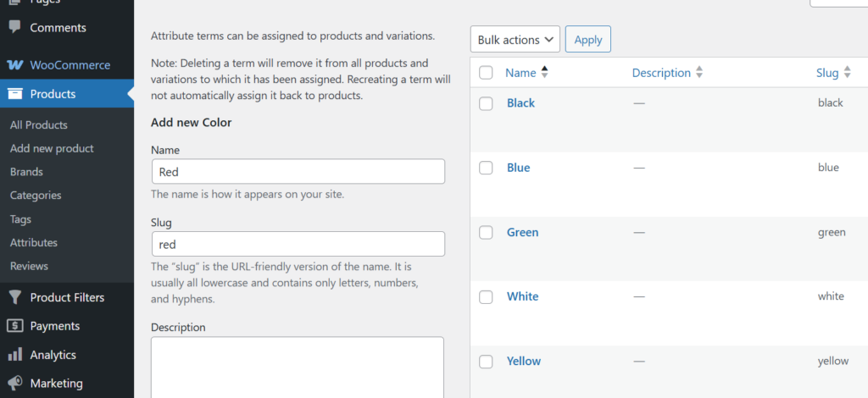Click the Analytics bar chart icon
Screen dimensions: 868x398
(14, 355)
